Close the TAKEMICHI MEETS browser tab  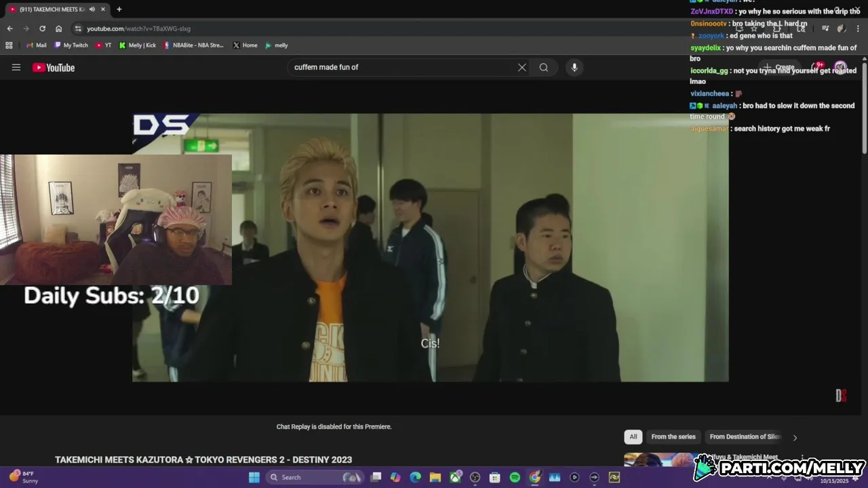(x=103, y=9)
